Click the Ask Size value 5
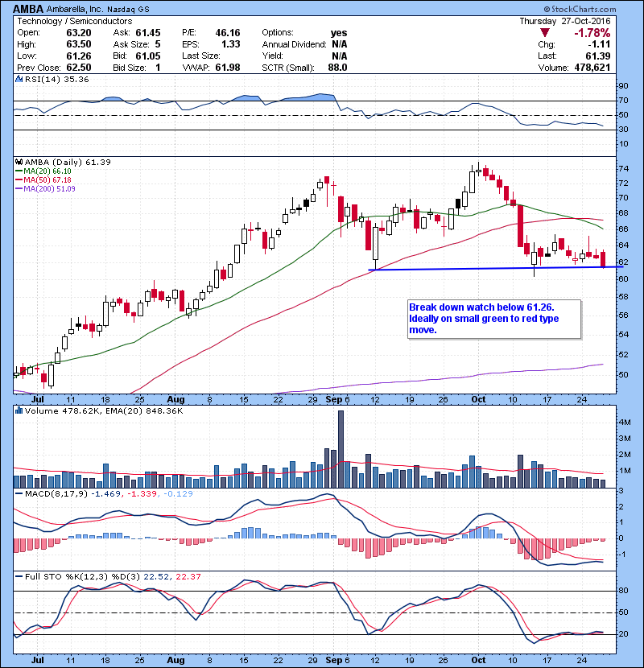Image resolution: width=644 pixels, height=668 pixels. pyautogui.click(x=158, y=44)
